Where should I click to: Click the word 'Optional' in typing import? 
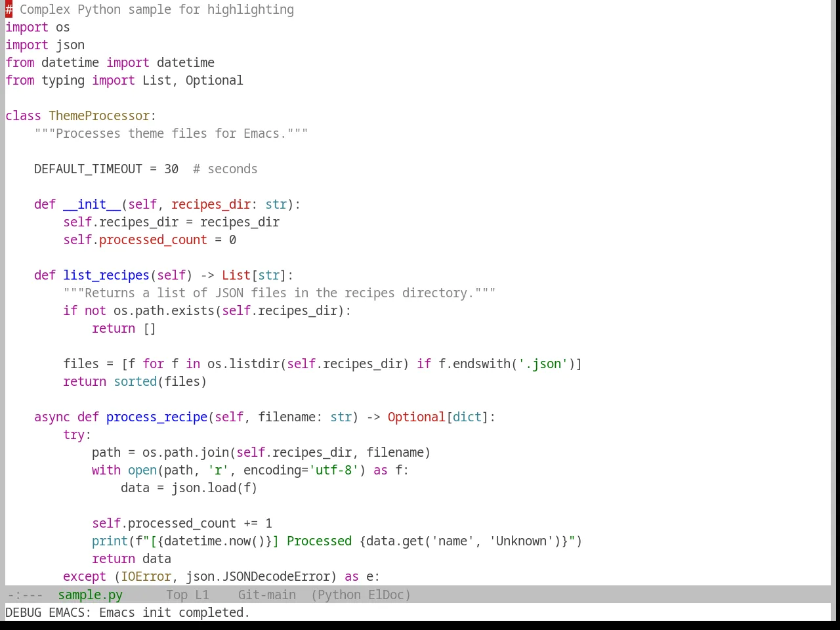pyautogui.click(x=214, y=80)
